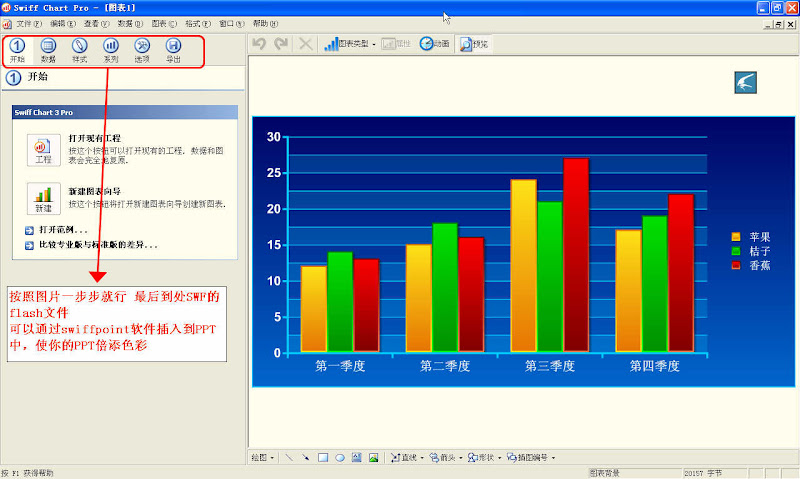Image resolution: width=800 pixels, height=479 pixels.
Task: Click the 动画 animation toolbar button
Action: [x=435, y=44]
